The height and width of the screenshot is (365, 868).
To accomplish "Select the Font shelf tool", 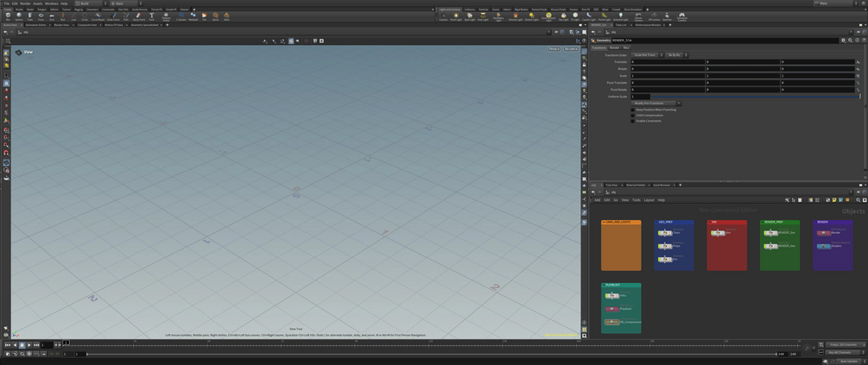I will coord(151,16).
